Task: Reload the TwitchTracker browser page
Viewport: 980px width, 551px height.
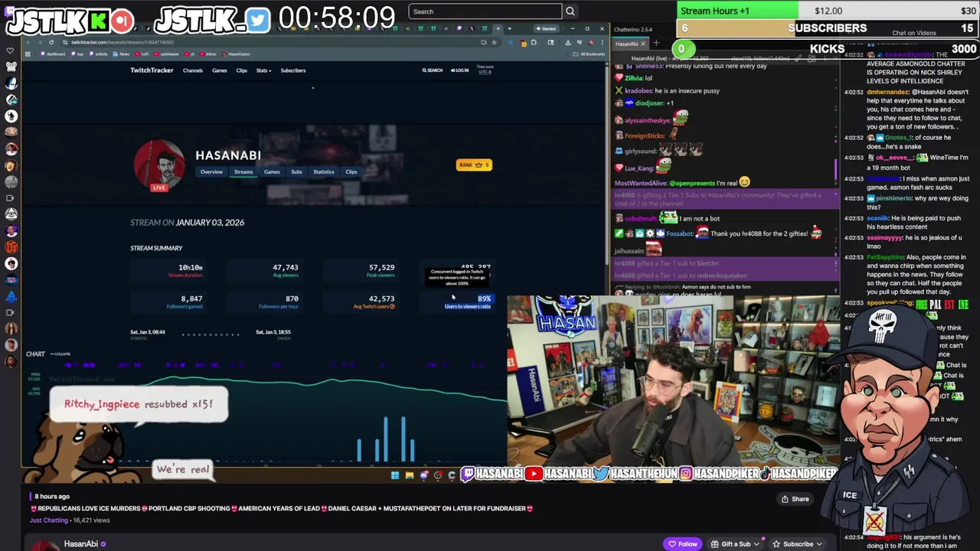Action: (x=51, y=42)
